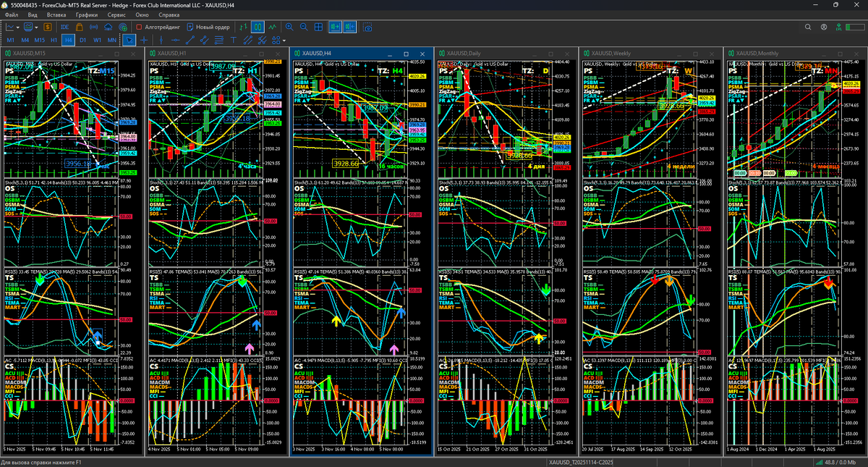Select the H1 timeframe button

click(x=54, y=40)
